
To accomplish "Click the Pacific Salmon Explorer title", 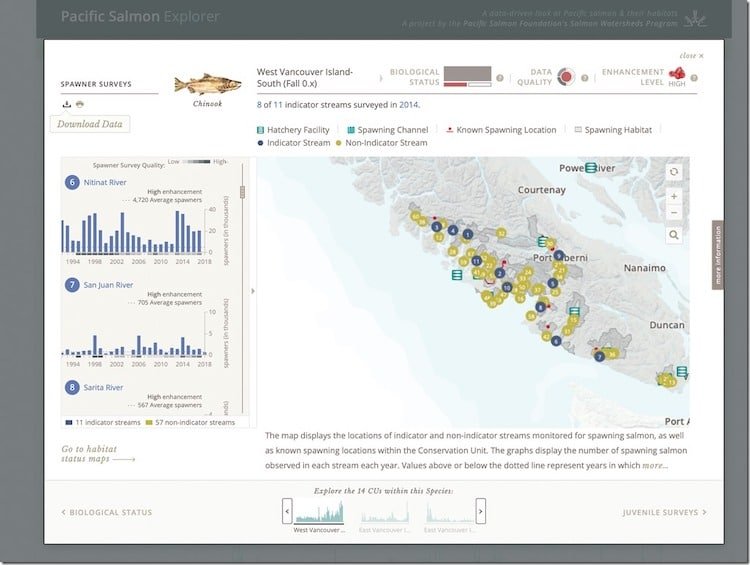I will (x=140, y=16).
